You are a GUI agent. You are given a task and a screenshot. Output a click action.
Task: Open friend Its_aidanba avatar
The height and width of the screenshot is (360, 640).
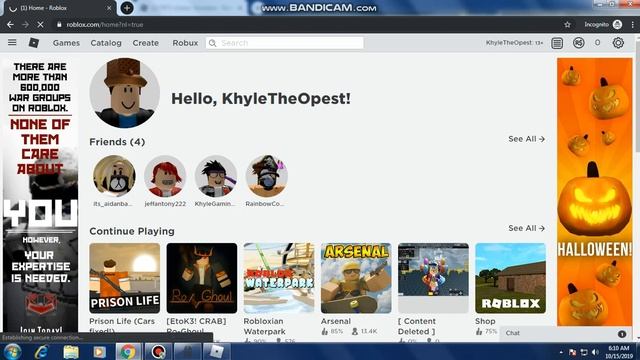(114, 176)
